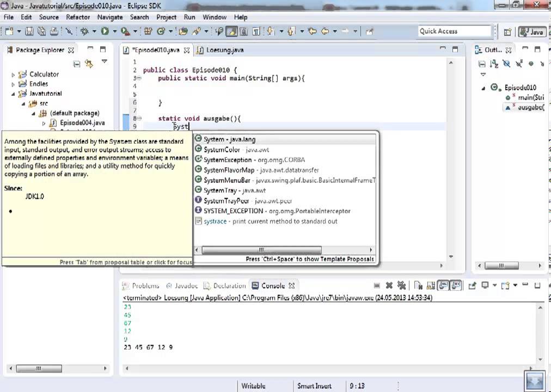This screenshot has height=392, width=551.
Task: Click into the Quick Access field
Action: [x=455, y=31]
